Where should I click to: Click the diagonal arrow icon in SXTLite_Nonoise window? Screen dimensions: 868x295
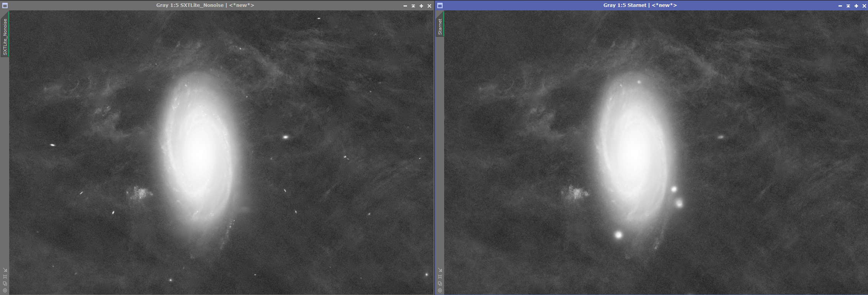tap(5, 270)
